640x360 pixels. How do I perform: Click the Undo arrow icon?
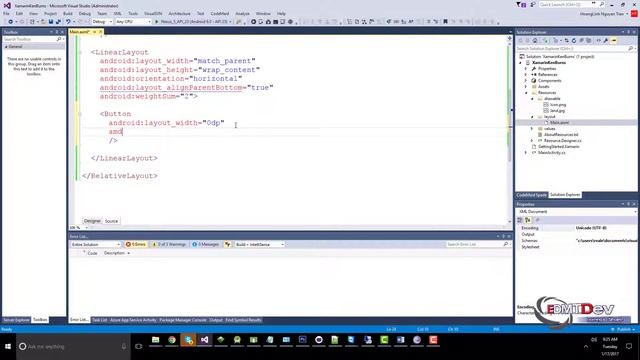[x=68, y=22]
